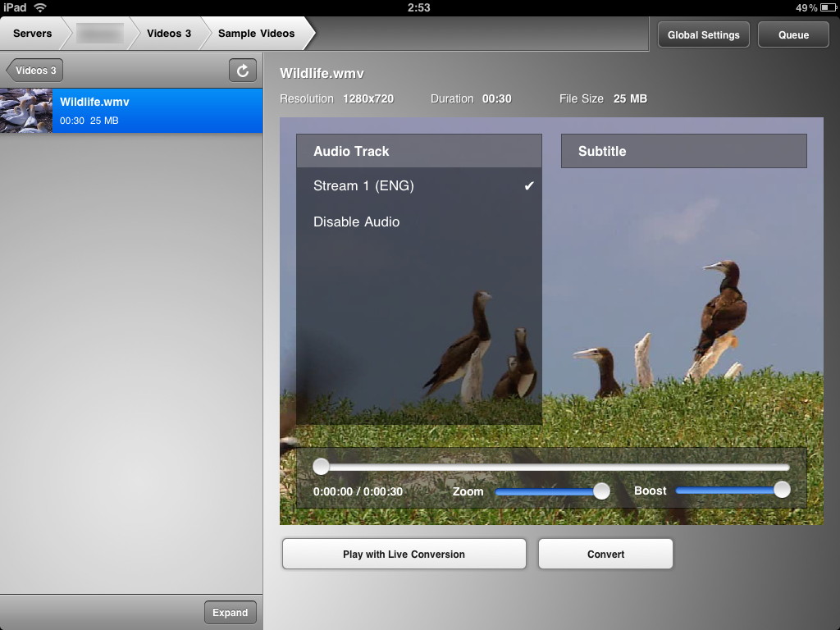Image resolution: width=840 pixels, height=630 pixels.
Task: Tap the refresh icon in the file list
Action: (243, 71)
